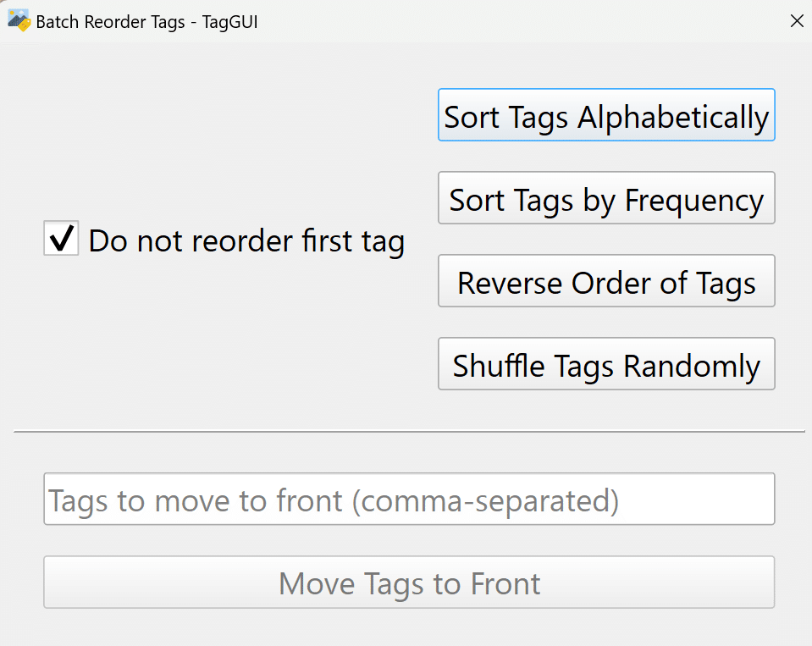Image resolution: width=812 pixels, height=646 pixels.
Task: Click the Move Tags to Front button
Action: click(409, 583)
